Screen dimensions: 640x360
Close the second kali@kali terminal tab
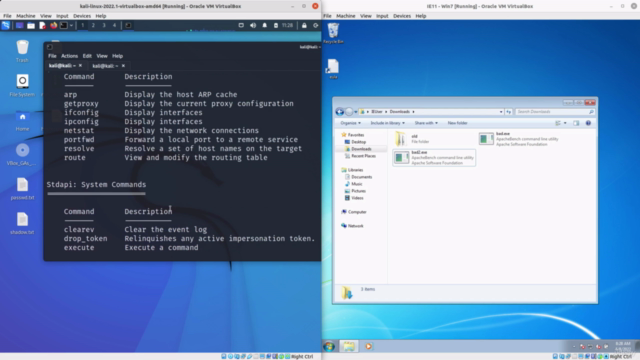pos(123,66)
